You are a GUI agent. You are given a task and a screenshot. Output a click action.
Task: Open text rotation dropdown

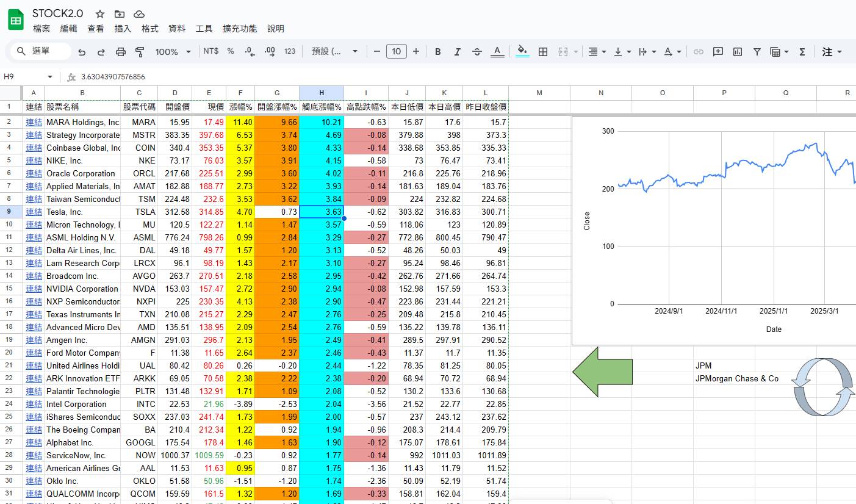point(672,52)
